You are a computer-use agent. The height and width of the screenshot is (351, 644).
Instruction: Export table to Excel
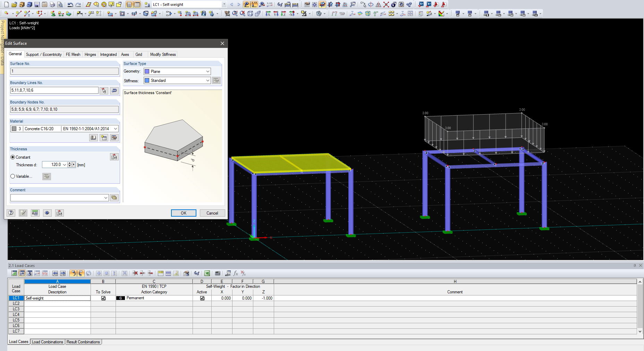tap(207, 273)
